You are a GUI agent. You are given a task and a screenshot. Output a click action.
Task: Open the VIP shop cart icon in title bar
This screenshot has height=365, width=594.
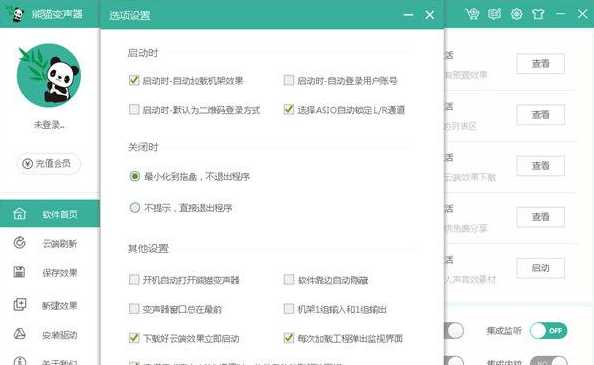[472, 14]
